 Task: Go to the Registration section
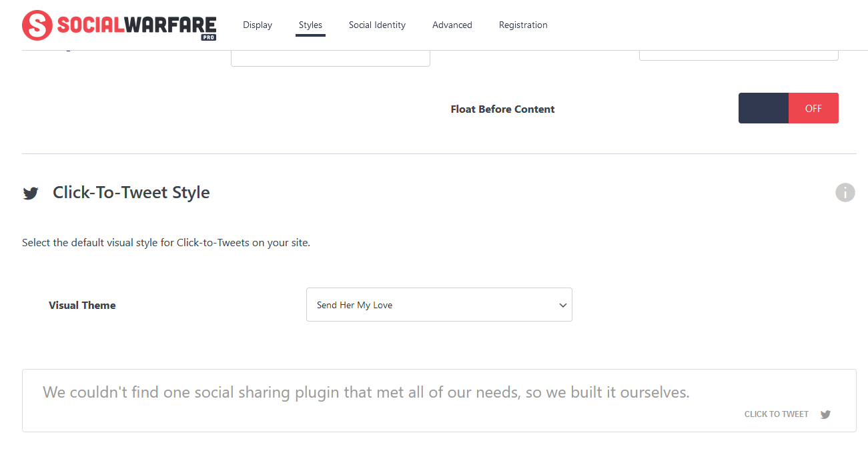[523, 25]
